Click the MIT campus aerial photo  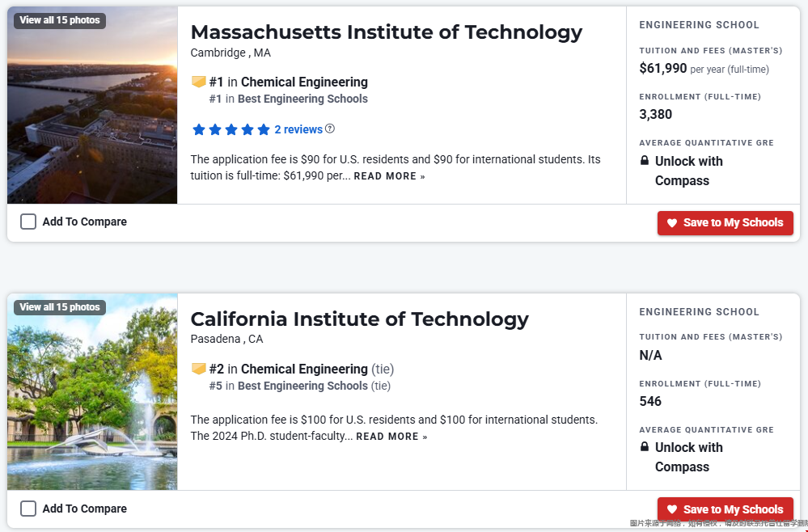point(92,121)
